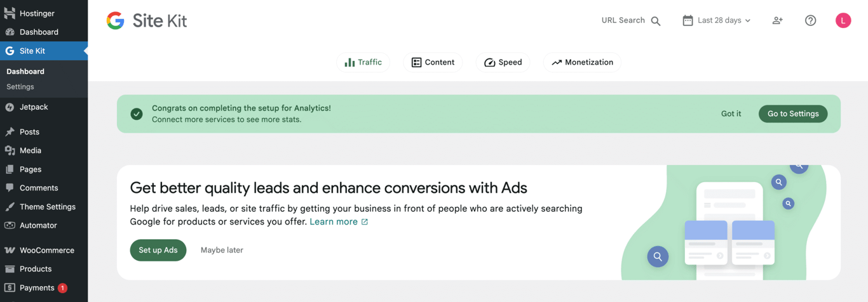Expand the Last 28 days dropdown arrow
This screenshot has width=868, height=302.
click(747, 21)
